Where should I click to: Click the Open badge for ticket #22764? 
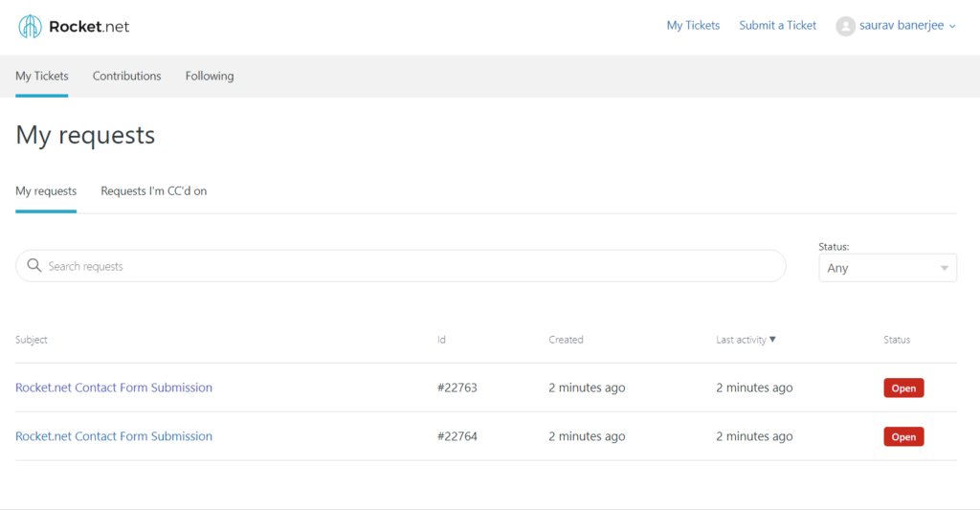[x=903, y=437]
